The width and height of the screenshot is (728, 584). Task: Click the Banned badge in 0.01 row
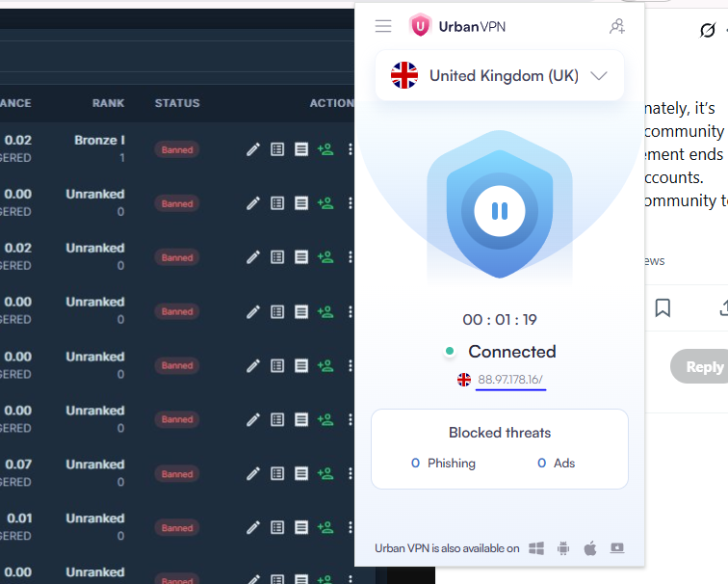177,528
